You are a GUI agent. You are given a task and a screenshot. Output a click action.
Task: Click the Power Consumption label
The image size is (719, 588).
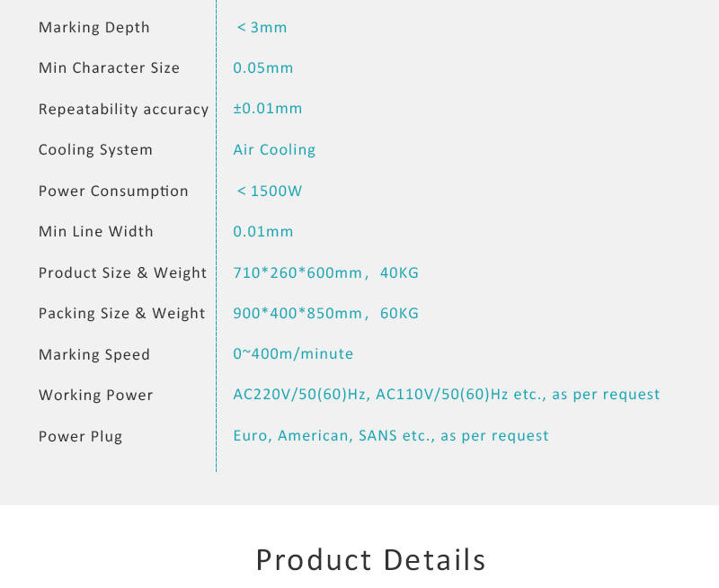(113, 191)
